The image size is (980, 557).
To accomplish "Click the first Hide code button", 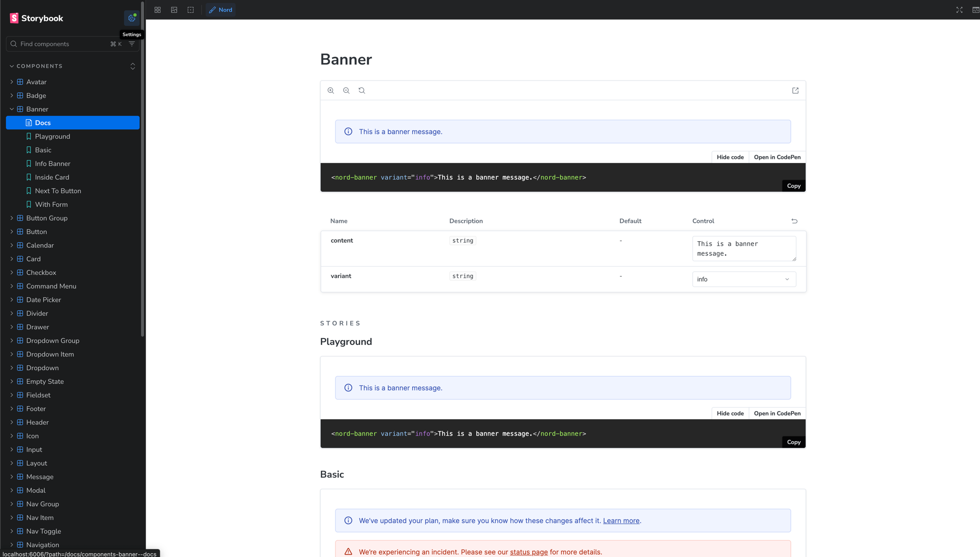I will [x=730, y=157].
